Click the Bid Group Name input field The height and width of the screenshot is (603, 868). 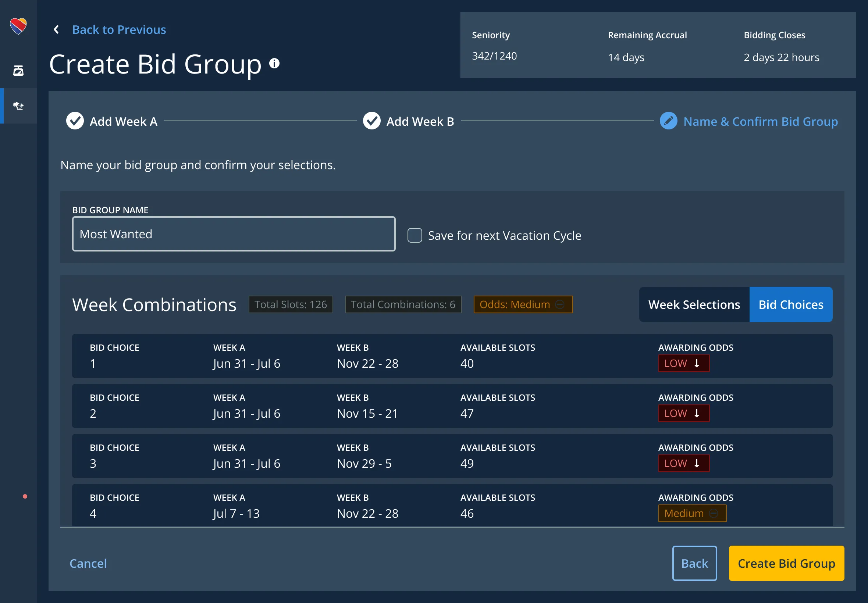point(234,234)
